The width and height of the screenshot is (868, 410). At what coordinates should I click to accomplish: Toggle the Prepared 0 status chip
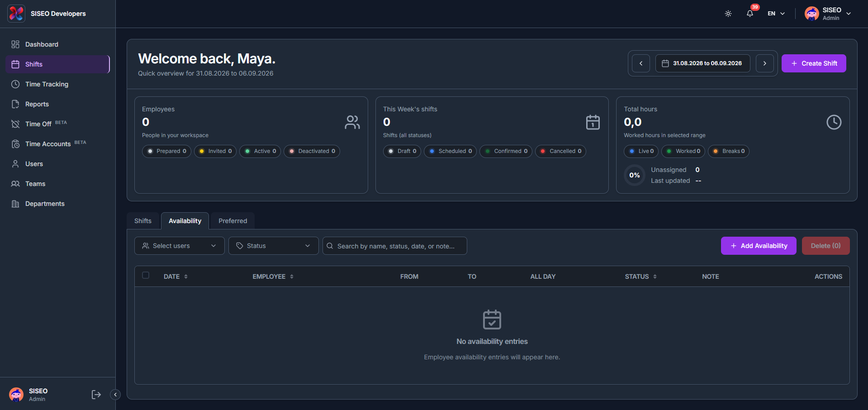tap(166, 151)
